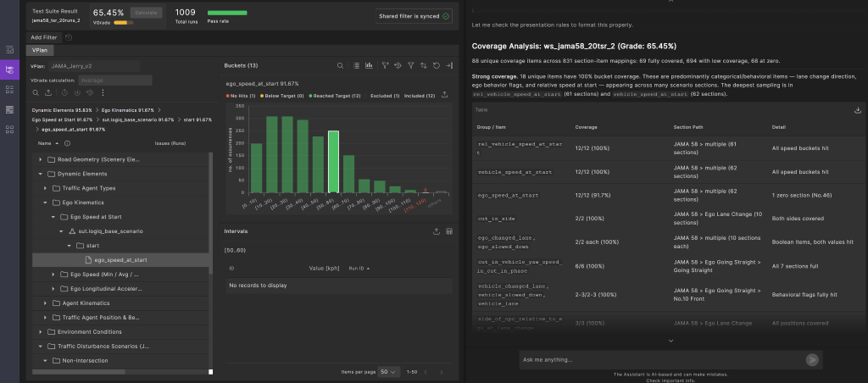Click the send arrow button in chat
The image size is (868, 383).
point(812,360)
